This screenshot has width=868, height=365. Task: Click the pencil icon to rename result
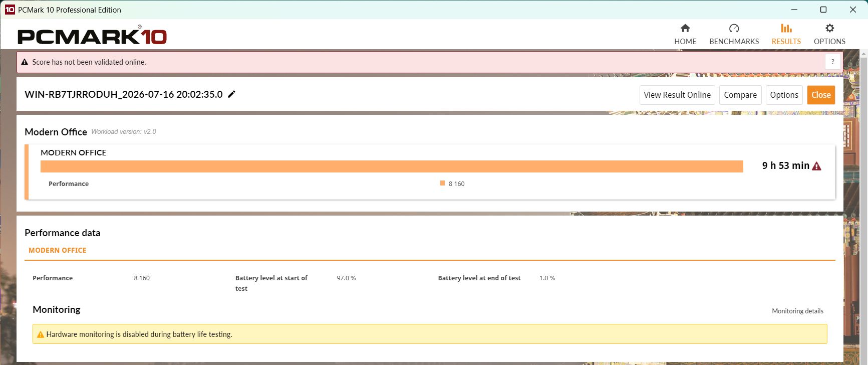pos(231,94)
